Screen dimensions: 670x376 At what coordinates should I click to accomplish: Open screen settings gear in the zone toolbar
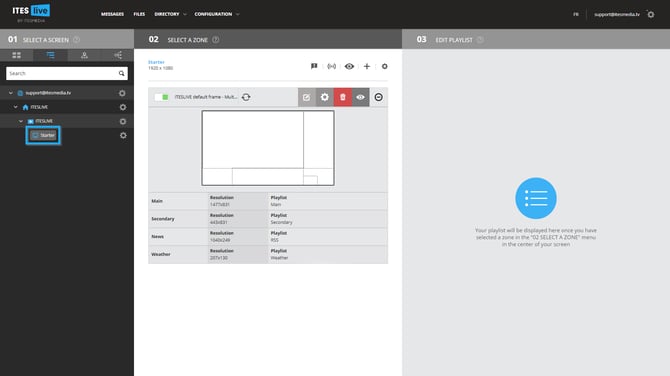[385, 66]
